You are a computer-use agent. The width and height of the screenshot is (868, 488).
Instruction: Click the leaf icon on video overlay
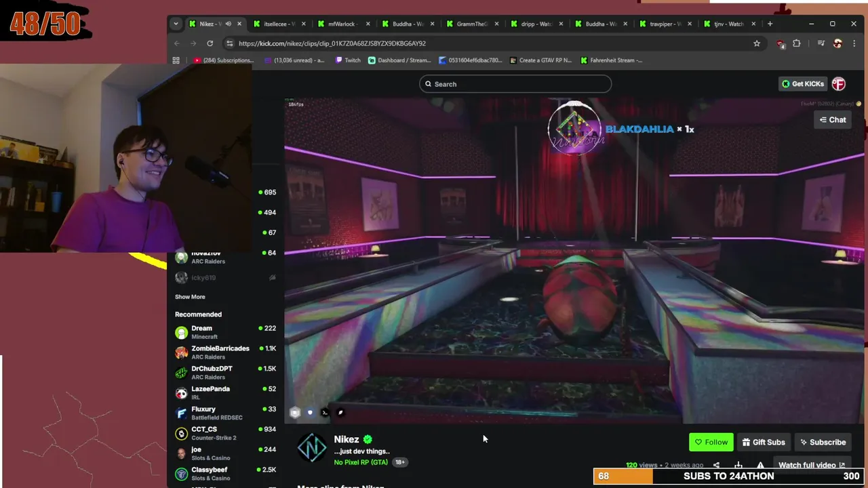click(340, 412)
